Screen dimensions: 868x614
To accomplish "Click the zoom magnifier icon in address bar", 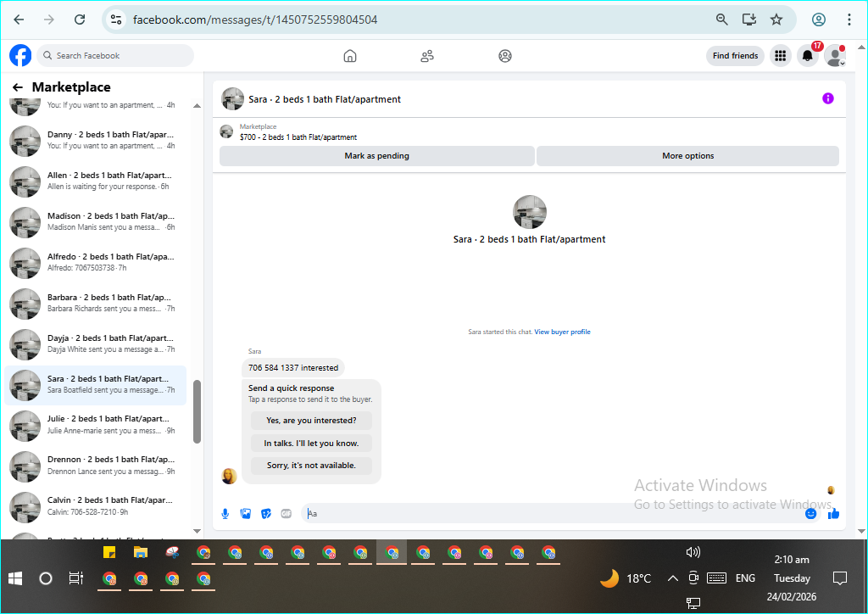I will (x=721, y=20).
